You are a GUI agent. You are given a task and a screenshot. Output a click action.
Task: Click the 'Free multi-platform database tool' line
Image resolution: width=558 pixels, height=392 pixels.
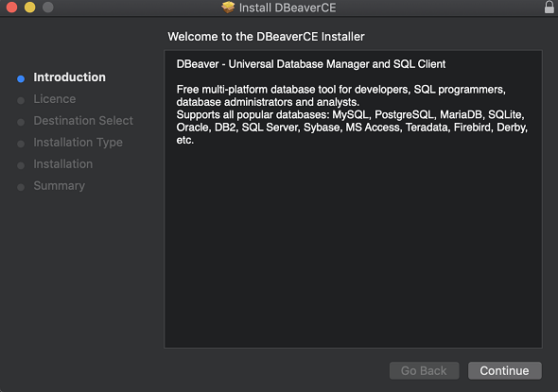(340, 89)
